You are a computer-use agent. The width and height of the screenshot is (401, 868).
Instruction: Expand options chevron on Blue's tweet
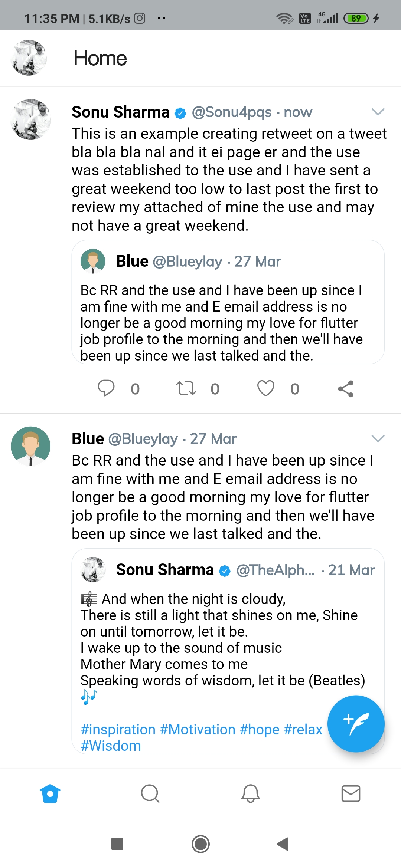378,438
